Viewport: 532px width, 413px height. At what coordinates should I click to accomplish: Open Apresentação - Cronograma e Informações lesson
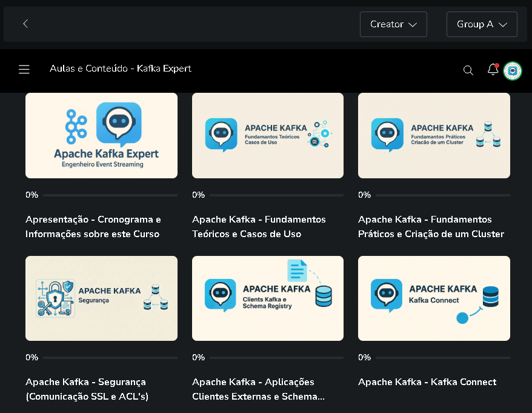click(x=93, y=226)
